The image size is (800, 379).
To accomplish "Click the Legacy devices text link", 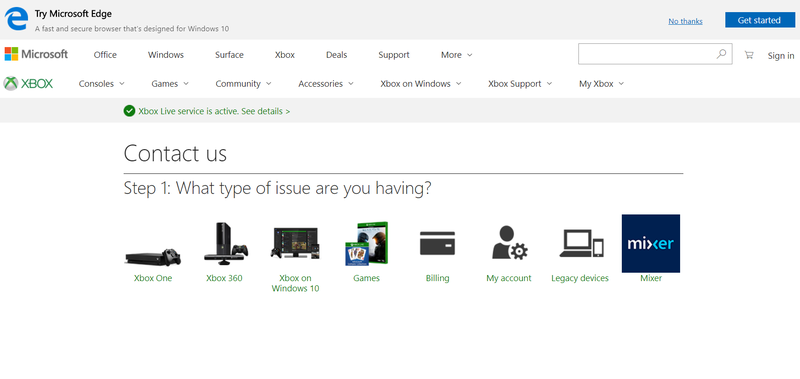I will [x=580, y=278].
